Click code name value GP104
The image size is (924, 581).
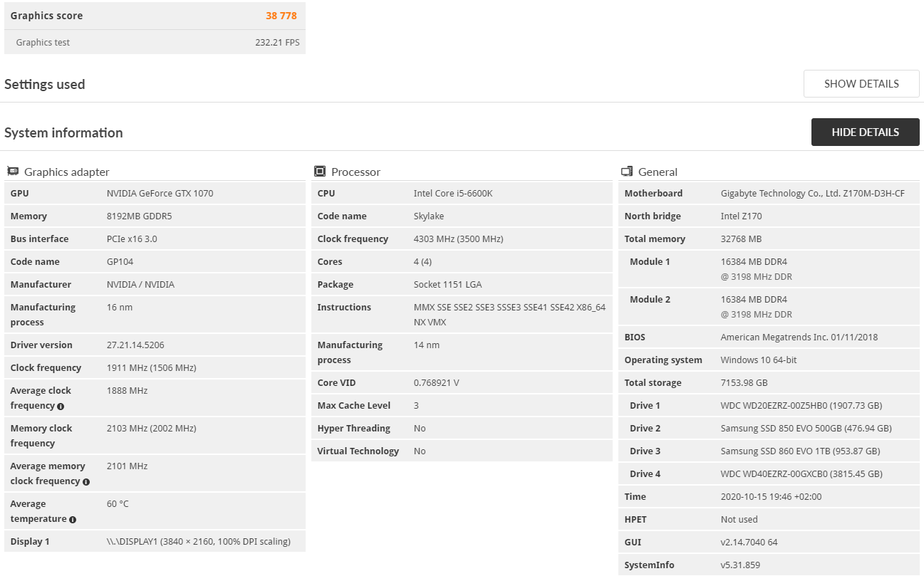(120, 261)
